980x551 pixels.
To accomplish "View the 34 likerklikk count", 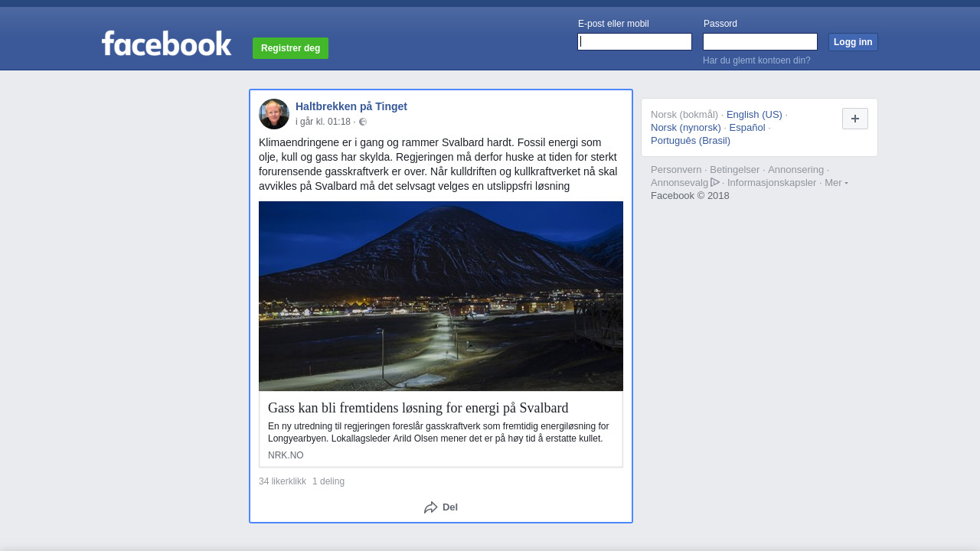I will tap(283, 481).
